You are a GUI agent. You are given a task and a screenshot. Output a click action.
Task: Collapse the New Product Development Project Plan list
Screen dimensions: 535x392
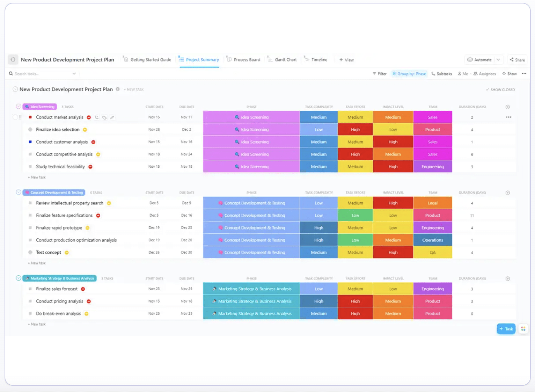pyautogui.click(x=15, y=89)
